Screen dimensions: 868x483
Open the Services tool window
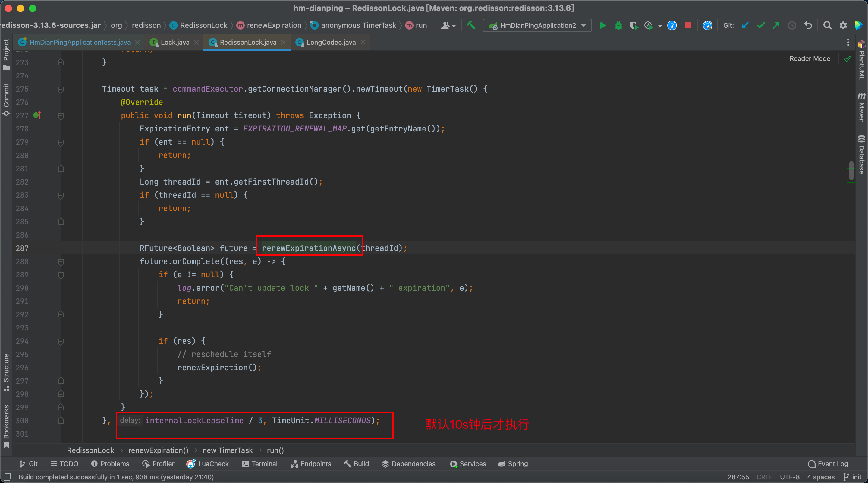pos(468,464)
